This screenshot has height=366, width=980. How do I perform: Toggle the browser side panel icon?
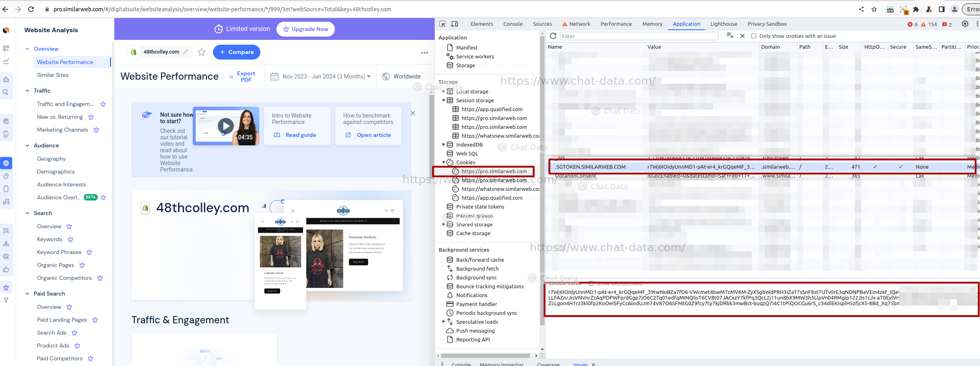[942, 9]
